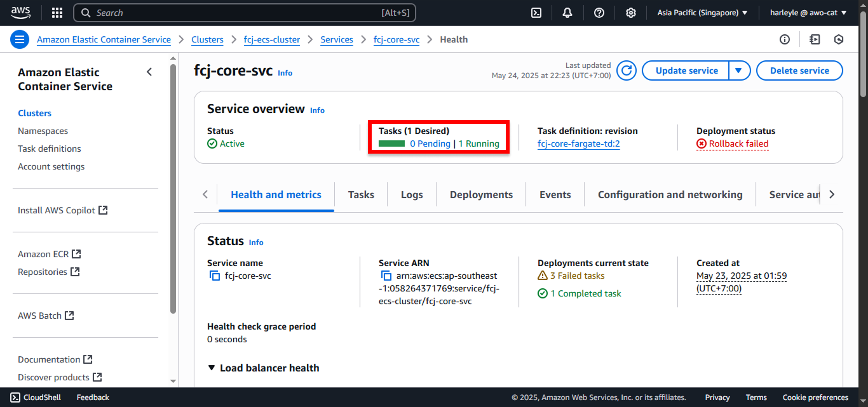Image resolution: width=868 pixels, height=407 pixels.
Task: Go to Amazon Elastic Container Service breadcrumb
Action: tap(104, 39)
